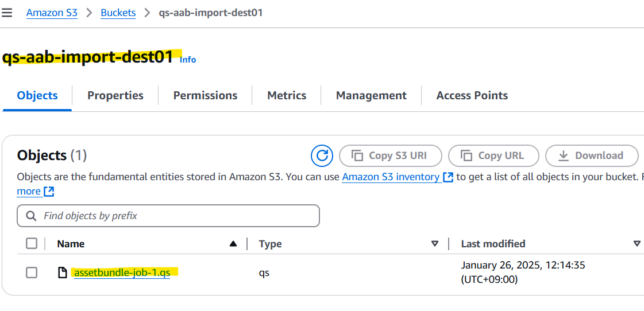Open the Permissions tab

[x=205, y=96]
